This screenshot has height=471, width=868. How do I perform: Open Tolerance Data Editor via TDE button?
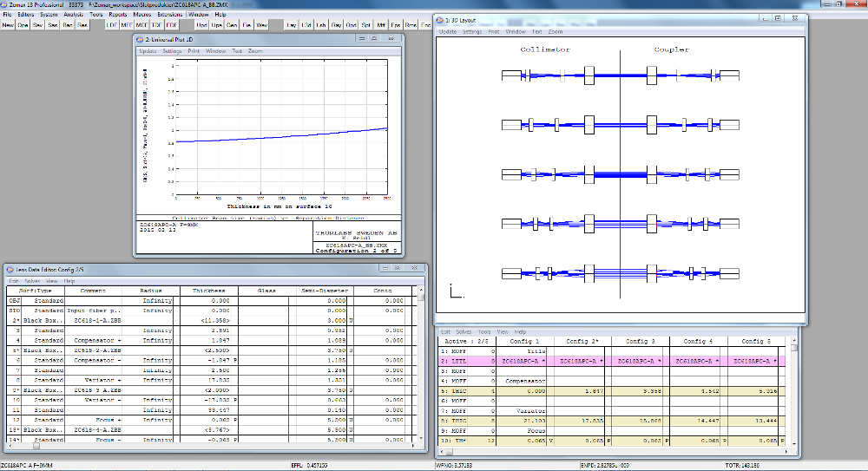[x=156, y=25]
